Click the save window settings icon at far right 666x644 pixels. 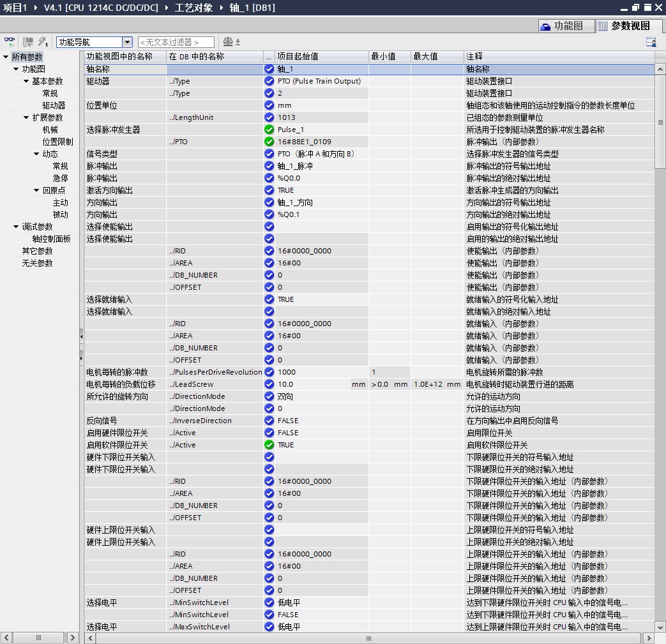click(x=651, y=41)
